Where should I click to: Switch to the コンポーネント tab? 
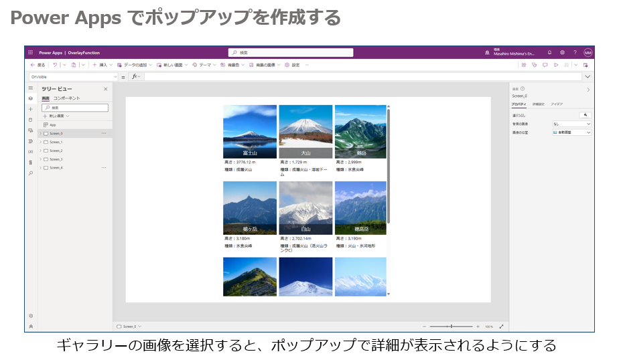tap(66, 98)
